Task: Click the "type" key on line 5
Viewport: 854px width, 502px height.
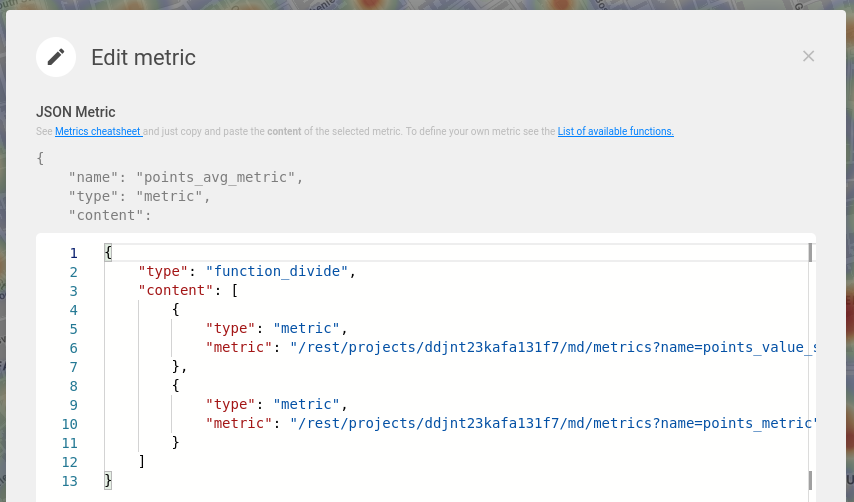Action: point(227,329)
